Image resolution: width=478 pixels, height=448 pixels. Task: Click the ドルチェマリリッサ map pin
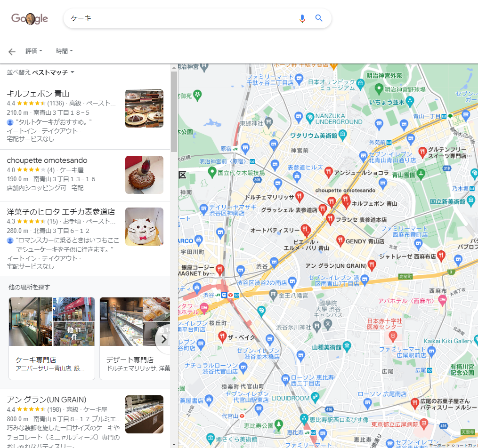[x=300, y=197]
